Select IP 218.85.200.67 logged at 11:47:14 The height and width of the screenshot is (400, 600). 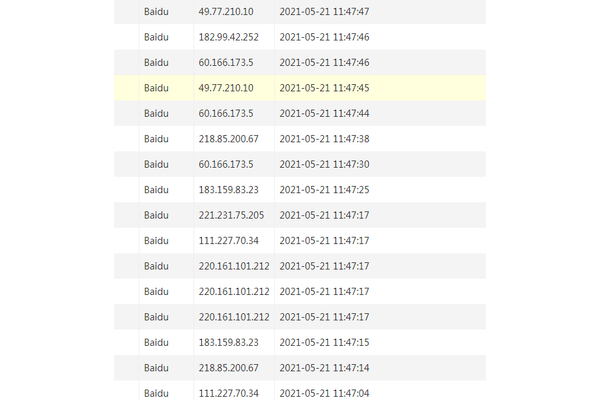click(x=228, y=368)
